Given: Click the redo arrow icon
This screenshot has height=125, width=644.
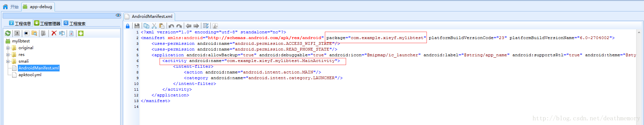Looking at the screenshot, I should point(179,26).
